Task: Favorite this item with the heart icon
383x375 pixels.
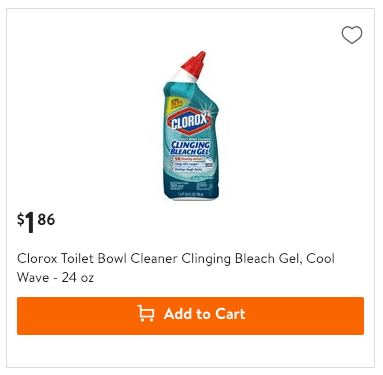Action: pyautogui.click(x=352, y=35)
